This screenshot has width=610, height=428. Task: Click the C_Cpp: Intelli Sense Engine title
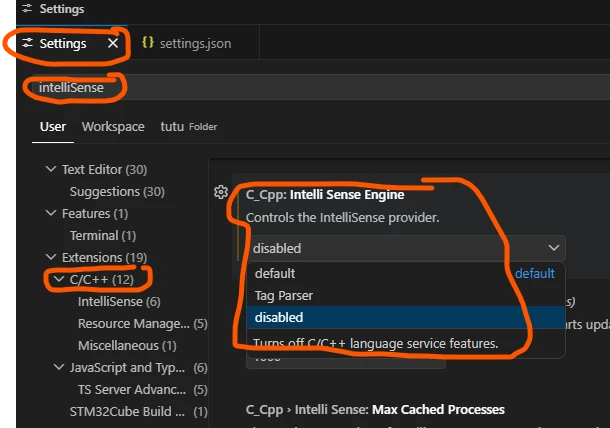pyautogui.click(x=325, y=195)
